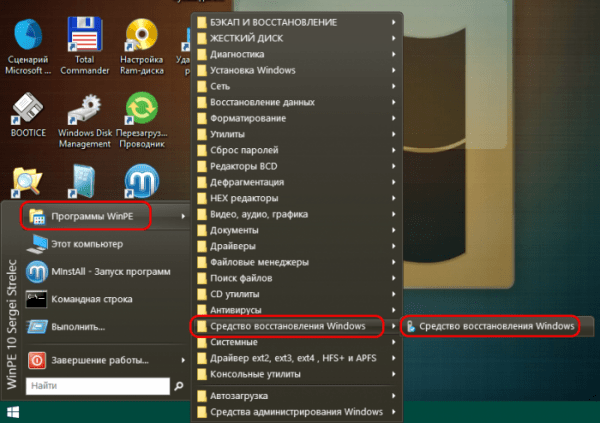Open the Видео, аудио, графика submenu
This screenshot has width=600, height=423.
pos(297,214)
